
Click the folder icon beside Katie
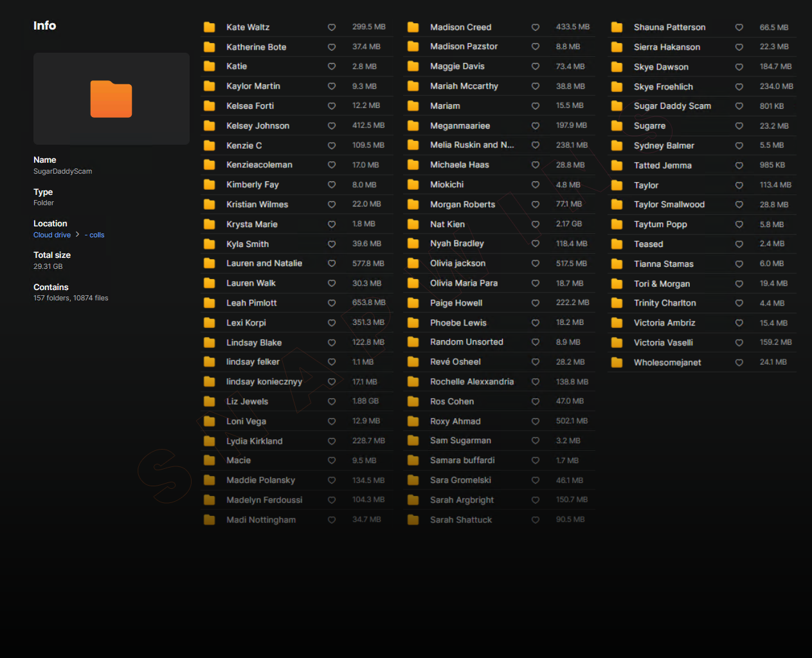[209, 66]
